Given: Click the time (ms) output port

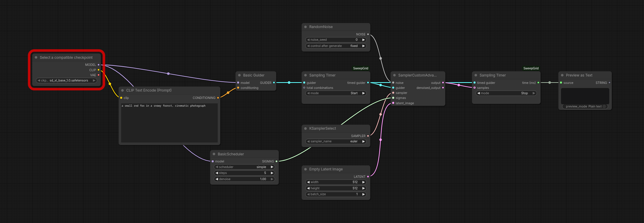Looking at the screenshot, I should (x=538, y=83).
